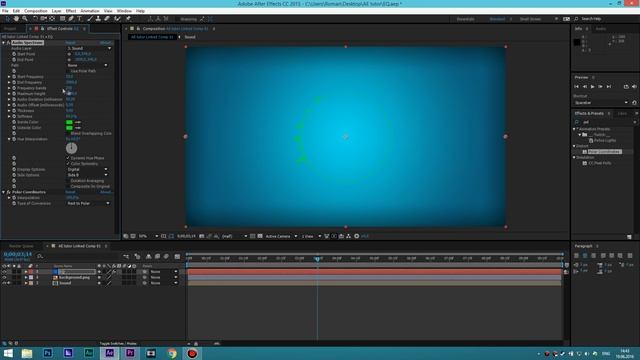Open Side Options dropdown (Side B)
Screen dimensions: 640x360
87,175
